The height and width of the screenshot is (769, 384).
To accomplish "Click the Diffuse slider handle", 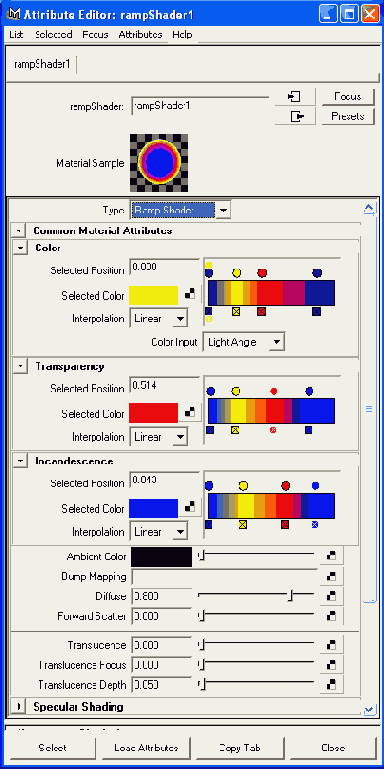I will [290, 596].
